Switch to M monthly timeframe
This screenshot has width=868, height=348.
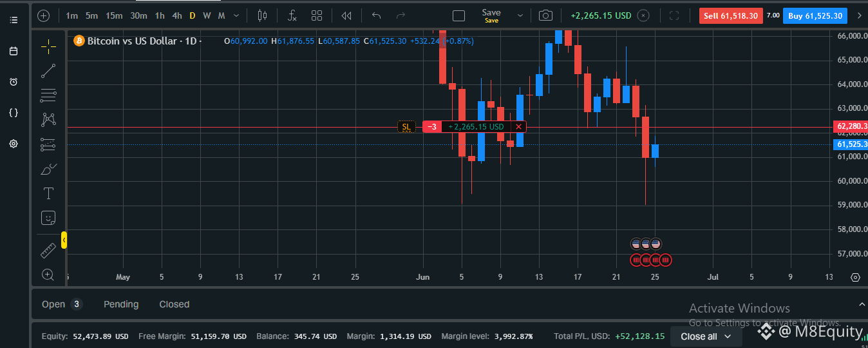(x=222, y=15)
